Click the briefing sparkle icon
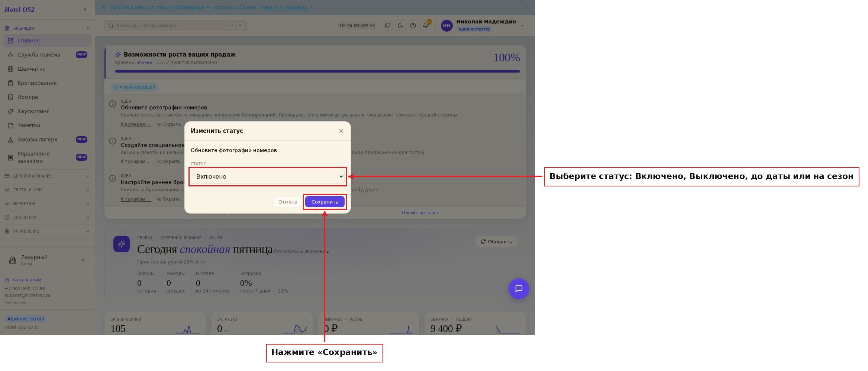Screen dimensions: 868x371 coord(122,244)
